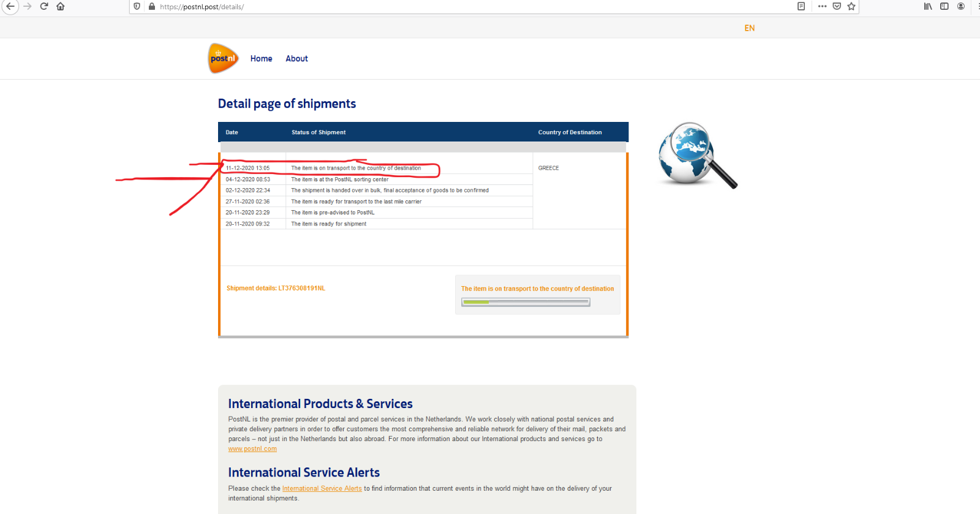The image size is (980, 514).
Task: Select the 02-12-2020 22:34 date cell
Action: [247, 191]
